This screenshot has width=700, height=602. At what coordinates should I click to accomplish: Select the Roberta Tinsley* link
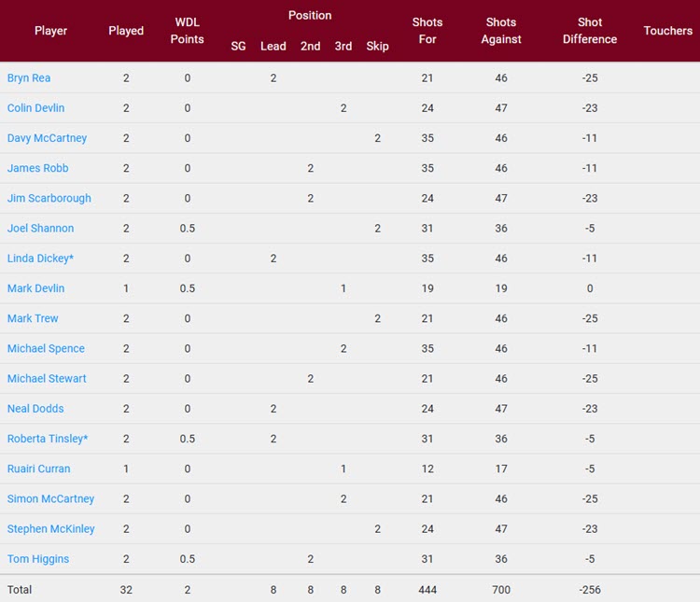click(48, 439)
